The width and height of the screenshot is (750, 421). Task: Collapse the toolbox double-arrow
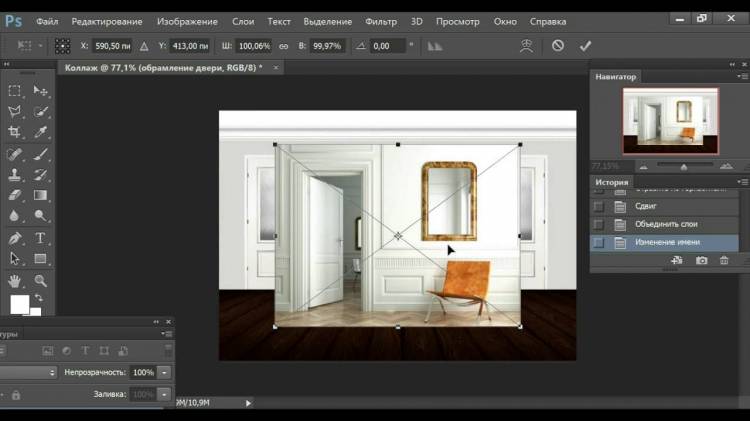click(6, 64)
